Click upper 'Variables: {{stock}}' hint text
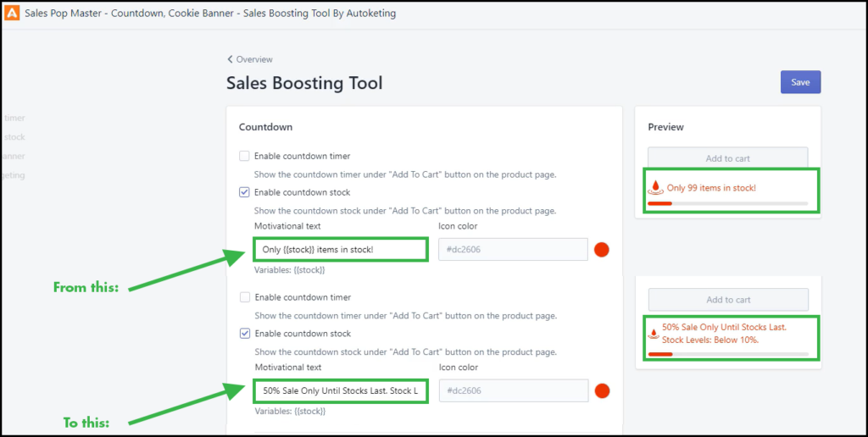 290,270
